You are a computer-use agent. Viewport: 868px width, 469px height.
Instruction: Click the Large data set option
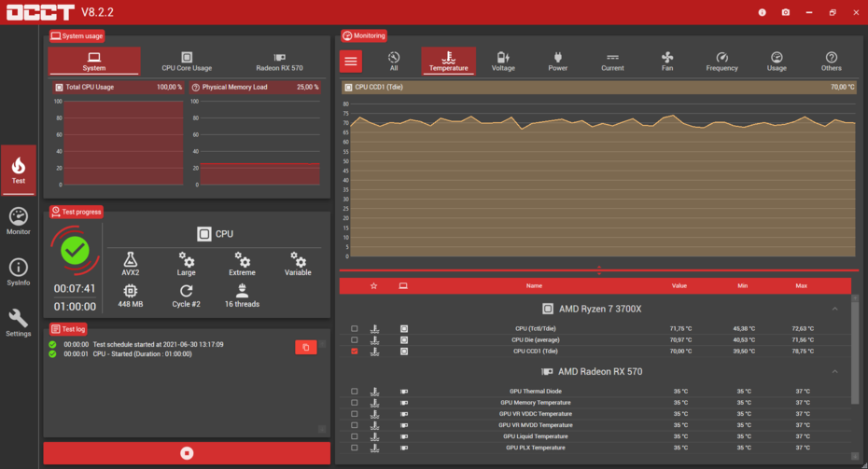pos(186,264)
